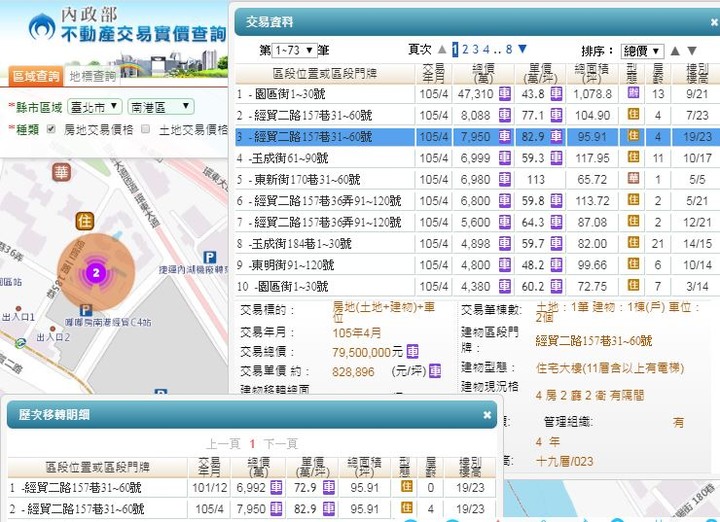Select row 5 東新街170巷31~60號

tap(478, 180)
